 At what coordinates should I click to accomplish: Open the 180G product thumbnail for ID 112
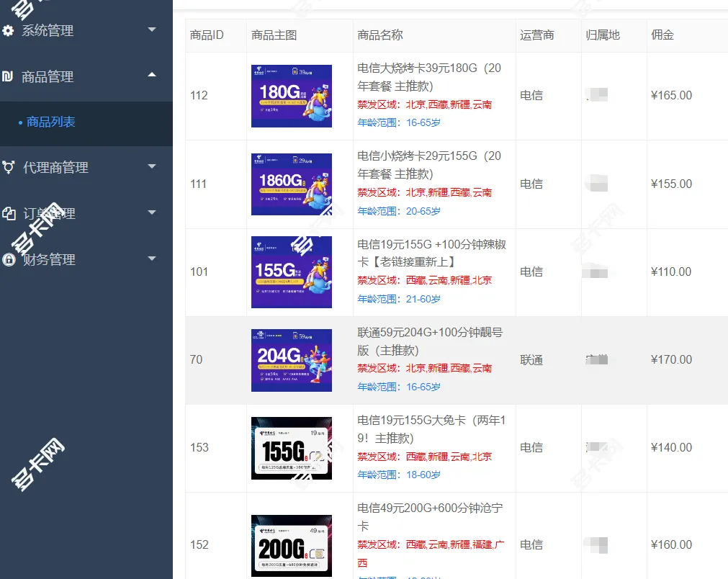pos(292,96)
